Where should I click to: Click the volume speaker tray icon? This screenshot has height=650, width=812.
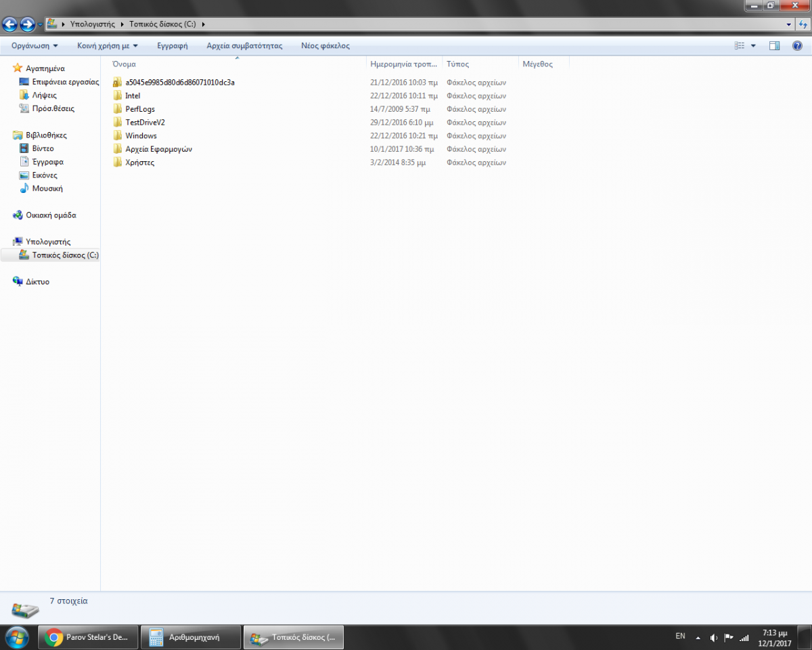click(x=714, y=637)
